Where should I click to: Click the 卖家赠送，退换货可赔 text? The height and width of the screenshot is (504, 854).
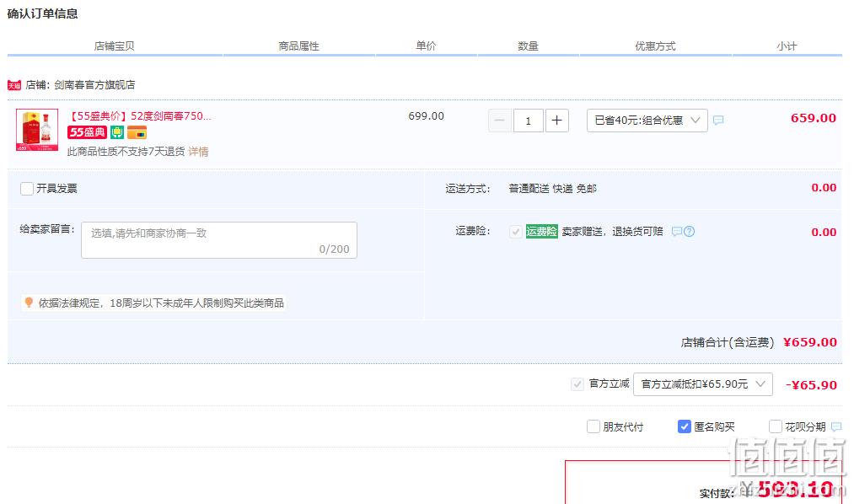(613, 232)
